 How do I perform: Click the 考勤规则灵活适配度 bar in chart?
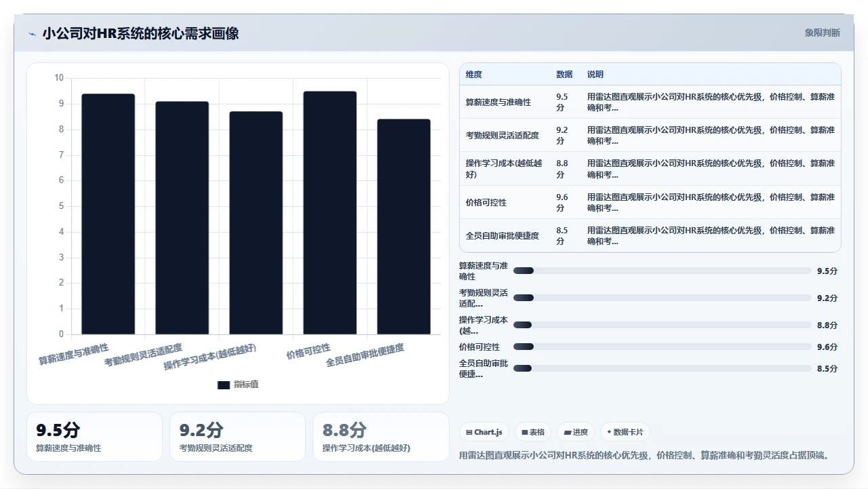182,218
